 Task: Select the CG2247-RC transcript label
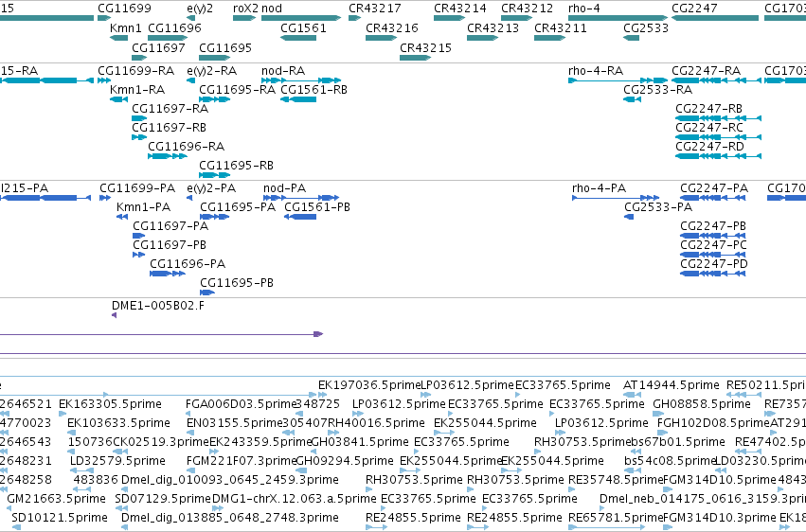coord(709,128)
